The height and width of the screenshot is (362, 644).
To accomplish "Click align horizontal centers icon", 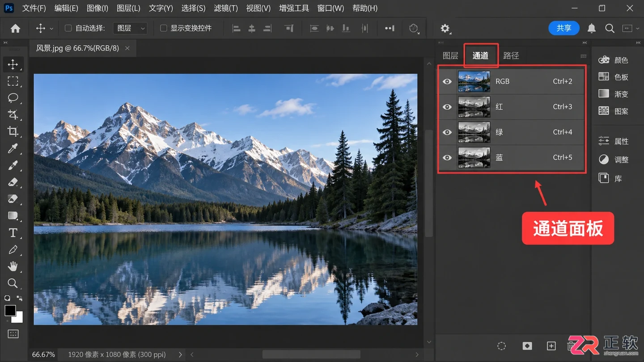I will (252, 28).
